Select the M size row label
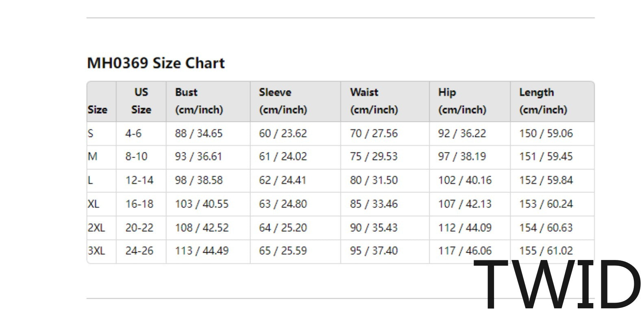Image resolution: width=644 pixels, height=325 pixels. pyautogui.click(x=92, y=156)
